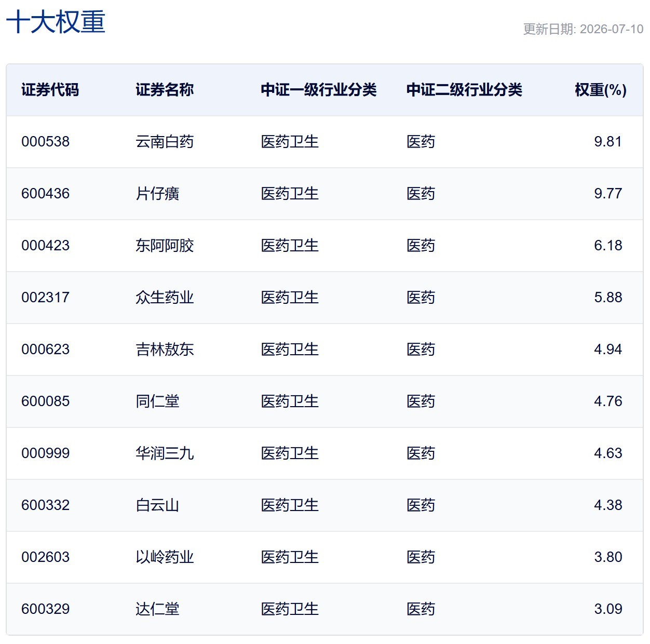Click the 权重(%) column header

(601, 90)
